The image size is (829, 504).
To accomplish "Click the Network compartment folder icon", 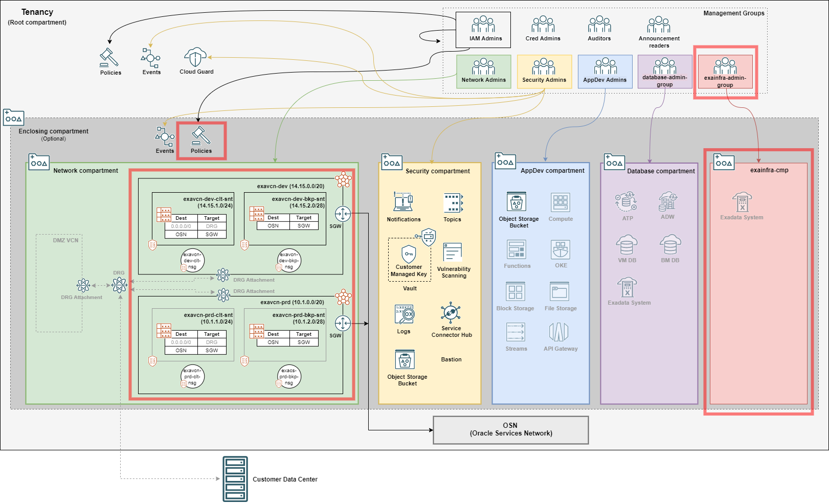I will coord(39,162).
